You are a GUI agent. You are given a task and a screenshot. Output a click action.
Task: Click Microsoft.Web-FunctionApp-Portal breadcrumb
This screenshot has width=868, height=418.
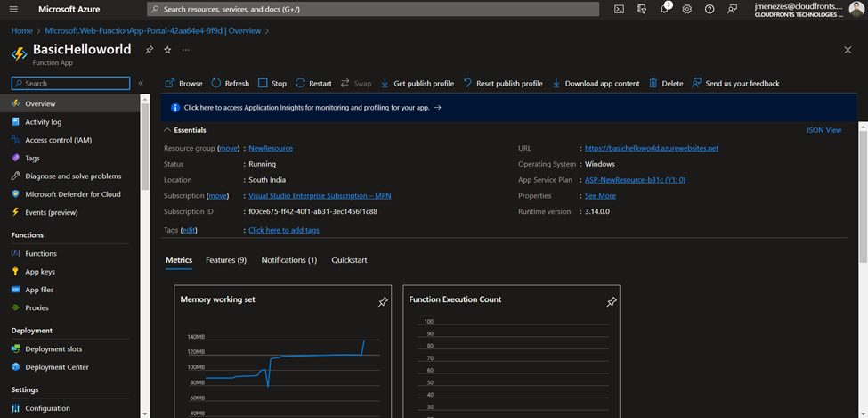153,31
